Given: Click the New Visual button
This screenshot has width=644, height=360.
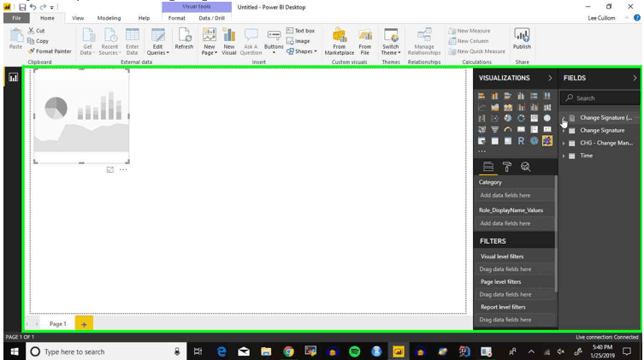Looking at the screenshot, I should pyautogui.click(x=228, y=41).
